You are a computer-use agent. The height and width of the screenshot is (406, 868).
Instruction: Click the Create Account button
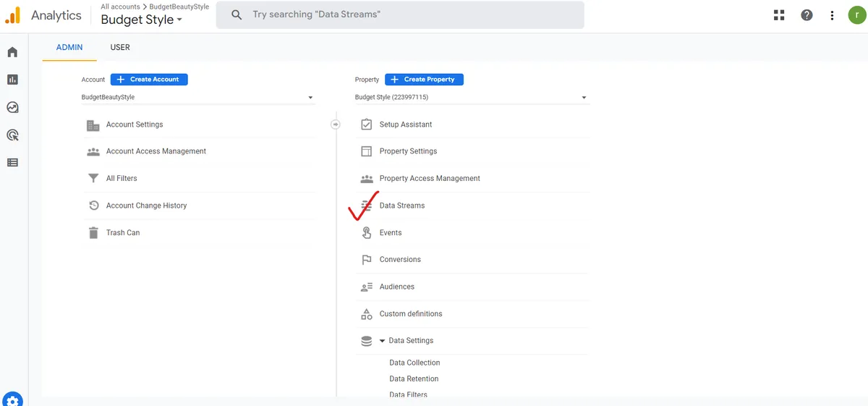(x=149, y=80)
